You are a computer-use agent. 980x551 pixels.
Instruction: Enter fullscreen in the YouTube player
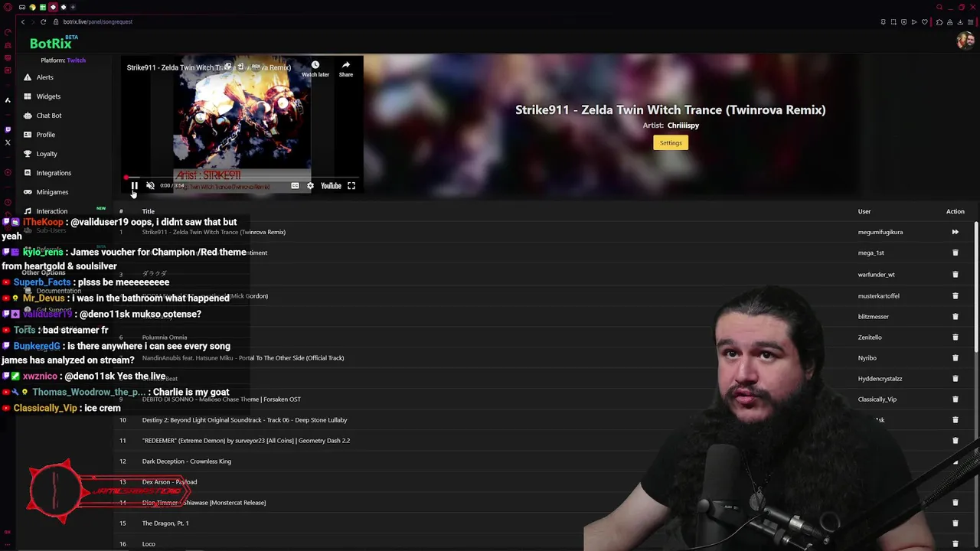(351, 185)
